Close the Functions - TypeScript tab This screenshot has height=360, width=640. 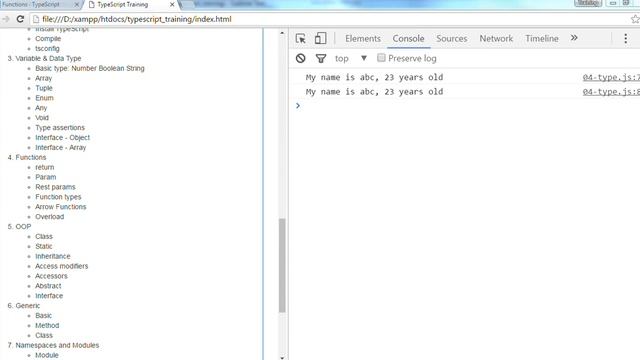76,4
